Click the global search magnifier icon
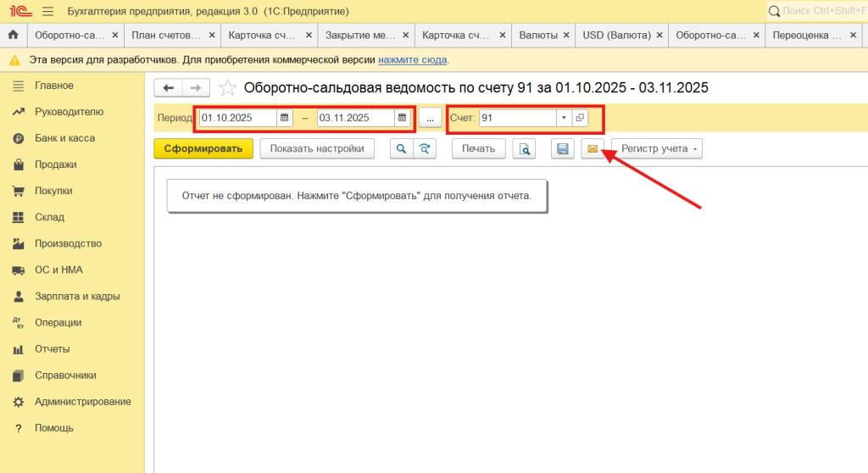The height and width of the screenshot is (473, 868). click(x=775, y=11)
